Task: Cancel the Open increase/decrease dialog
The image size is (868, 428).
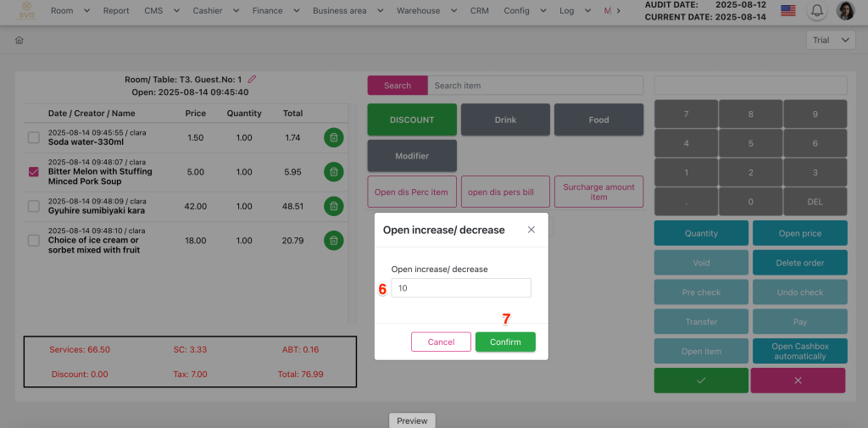Action: pos(441,342)
